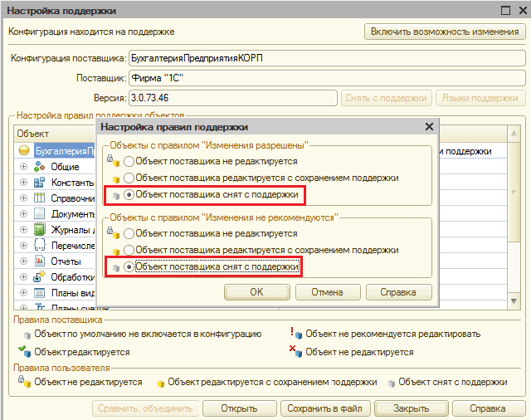The height and width of the screenshot is (420, 531).
Task: Click Сохранить в файл button
Action: (x=325, y=408)
